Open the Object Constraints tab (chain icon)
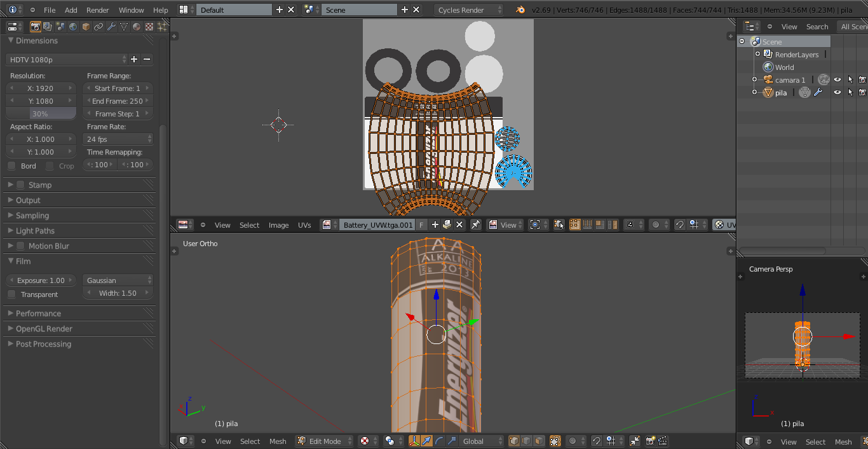Screen dimensions: 868x449 click(x=98, y=27)
